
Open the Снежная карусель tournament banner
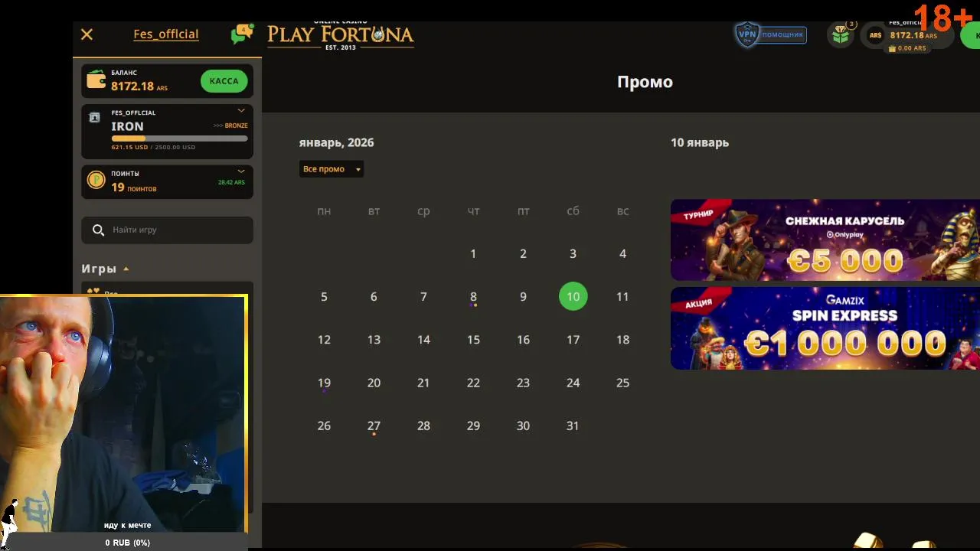(825, 240)
